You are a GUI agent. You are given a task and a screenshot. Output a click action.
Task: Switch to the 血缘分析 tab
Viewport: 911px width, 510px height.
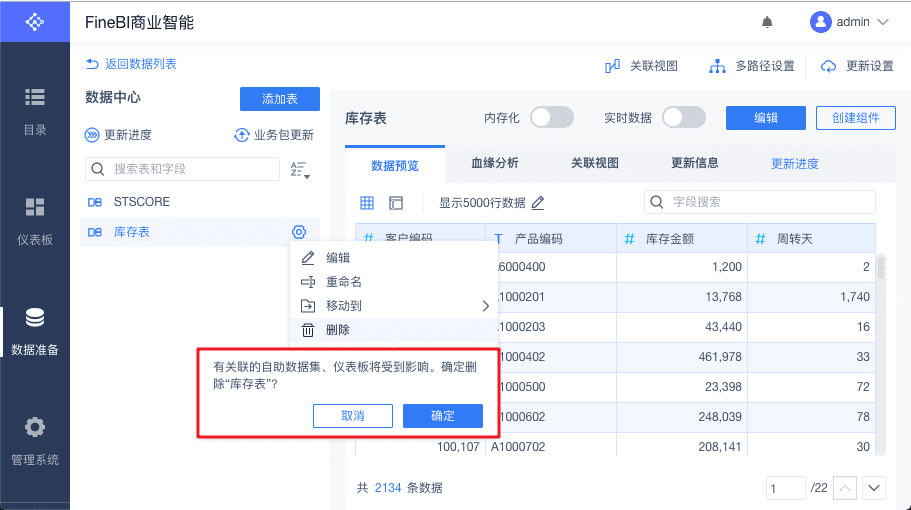click(495, 163)
